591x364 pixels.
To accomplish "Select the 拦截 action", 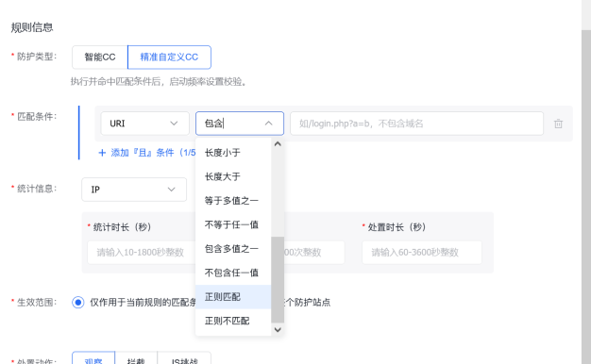I will tap(136, 359).
